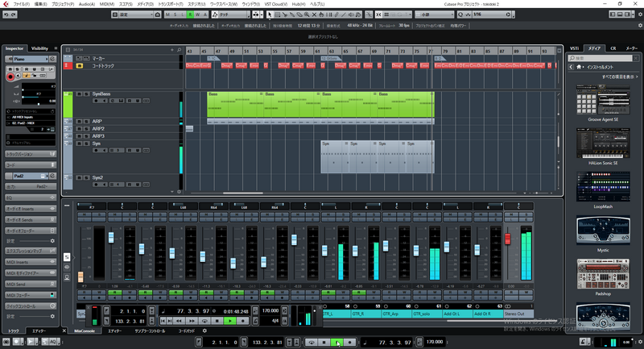This screenshot has width=644, height=349.
Task: Expand EQ section in Inspector
Action: (x=31, y=197)
